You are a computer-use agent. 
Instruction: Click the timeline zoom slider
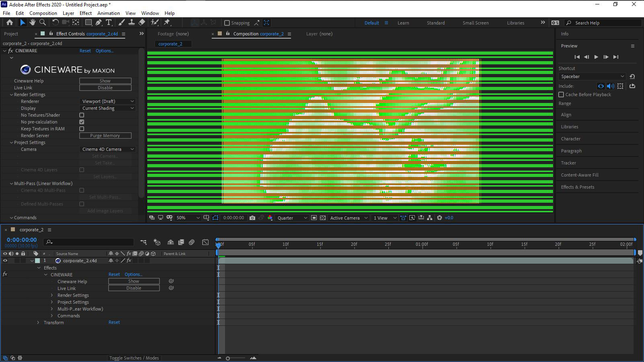[228, 358]
